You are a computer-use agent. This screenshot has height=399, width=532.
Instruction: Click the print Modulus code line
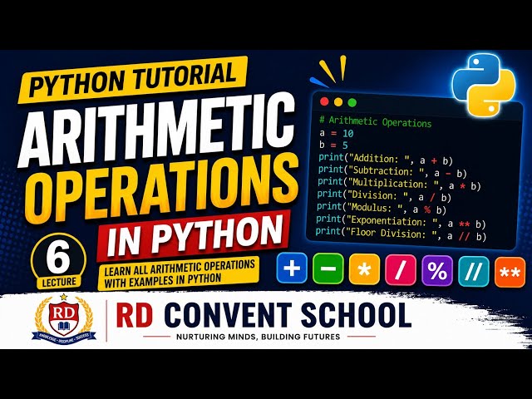tap(382, 208)
